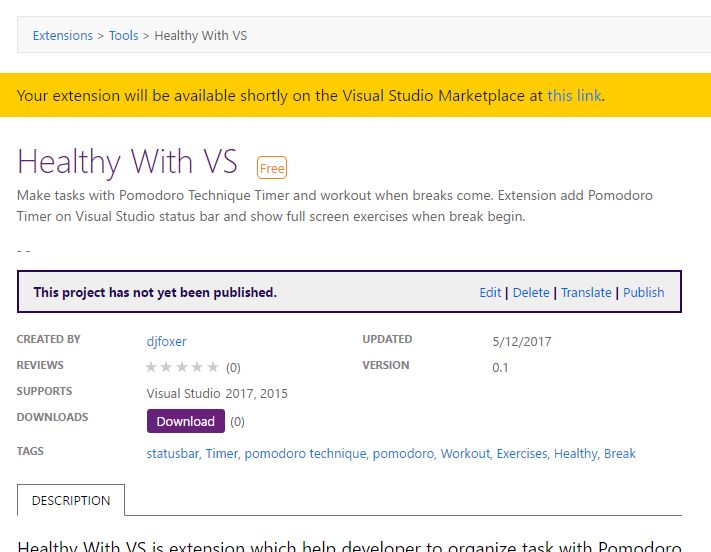
Task: Browse the Timer tag
Action: click(222, 454)
